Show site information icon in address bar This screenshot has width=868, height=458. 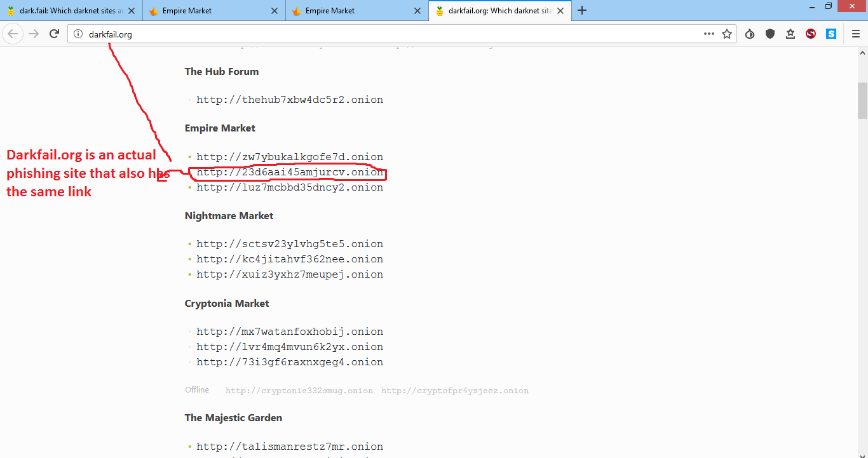click(x=78, y=34)
